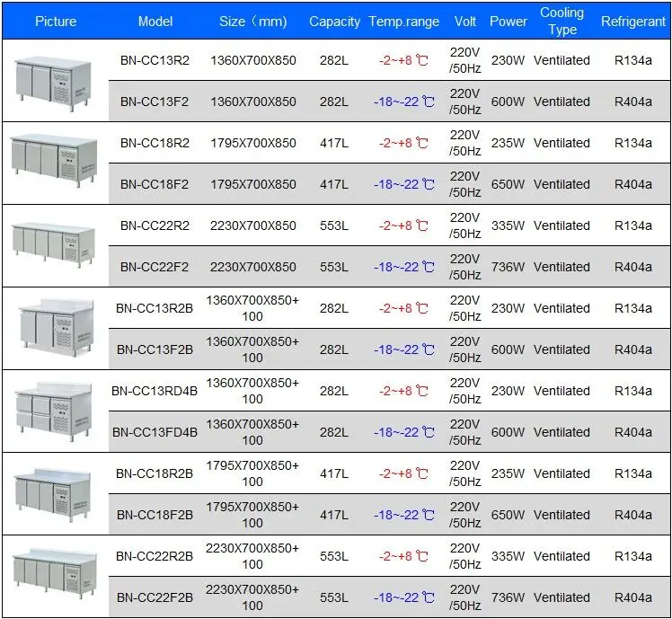This screenshot has width=672, height=619.
Task: Click power 736W in BN-CC22F2B row
Action: [508, 597]
